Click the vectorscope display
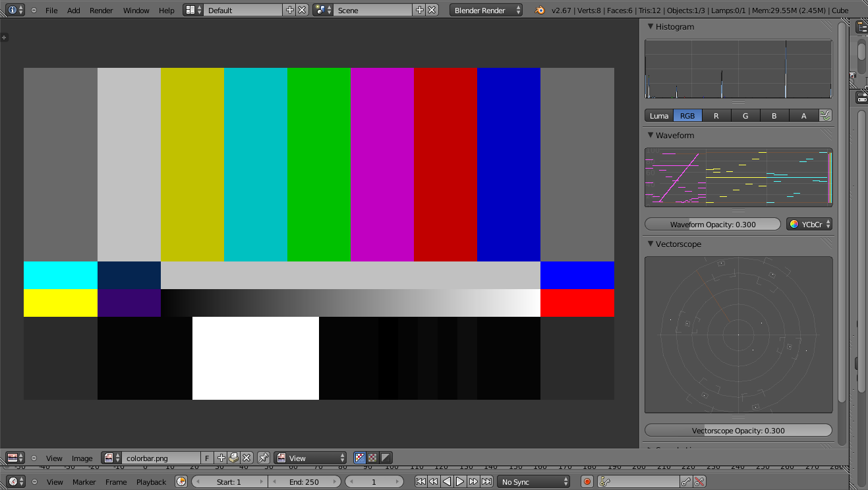The height and width of the screenshot is (490, 868). point(738,335)
